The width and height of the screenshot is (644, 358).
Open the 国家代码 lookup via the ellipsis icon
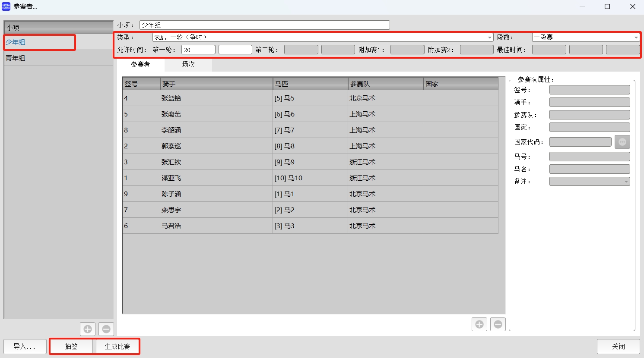(x=622, y=141)
